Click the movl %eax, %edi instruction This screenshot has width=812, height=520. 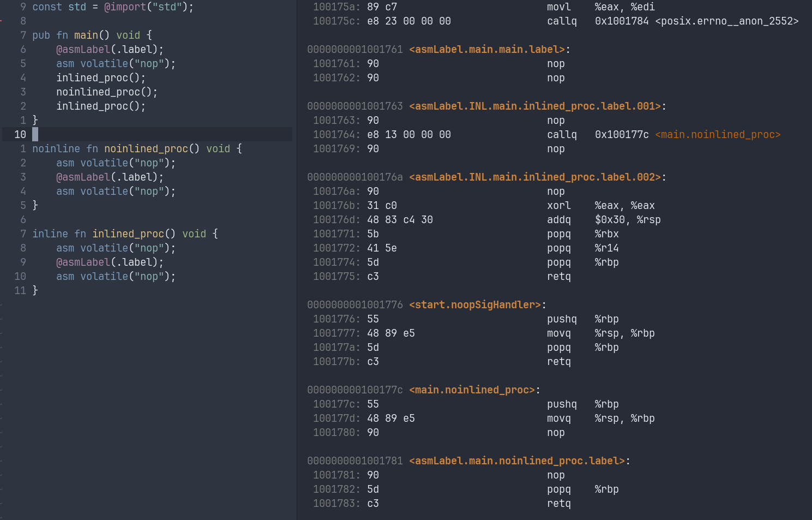click(600, 7)
